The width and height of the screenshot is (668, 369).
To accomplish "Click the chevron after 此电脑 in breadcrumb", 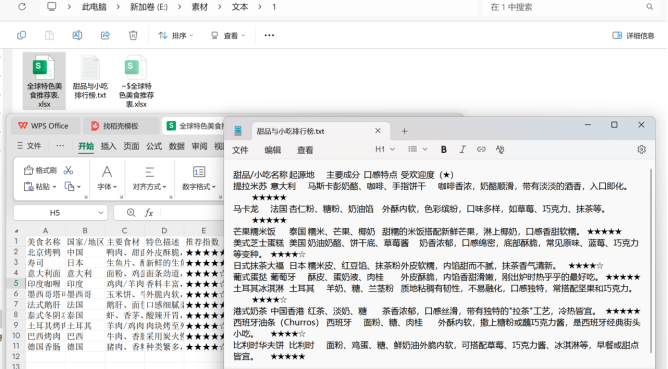I will click(118, 7).
